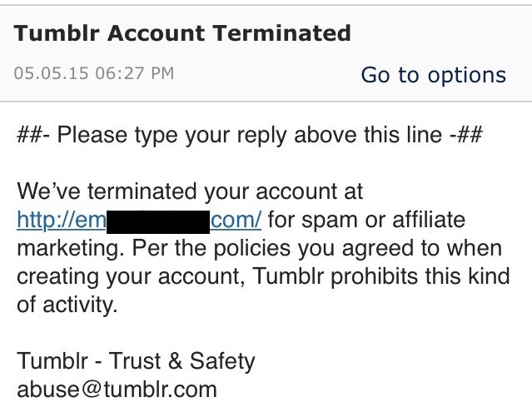The height and width of the screenshot is (417, 532).
Task: Click the leading "##-" reply marker
Action: tap(34, 136)
